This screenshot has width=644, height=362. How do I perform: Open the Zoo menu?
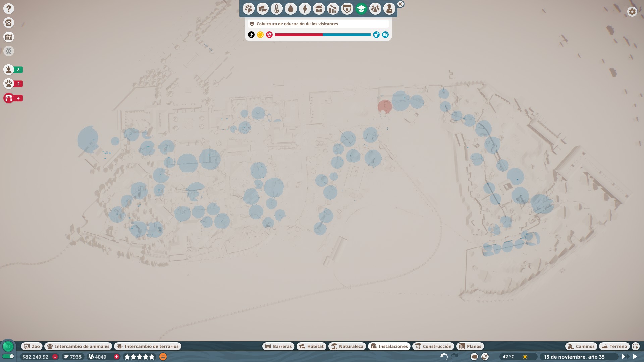click(x=32, y=346)
